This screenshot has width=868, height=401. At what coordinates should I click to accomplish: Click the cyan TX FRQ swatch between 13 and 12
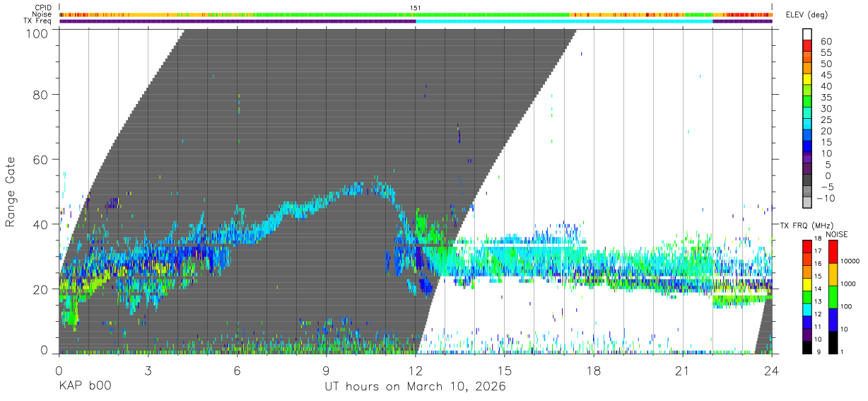(x=807, y=310)
